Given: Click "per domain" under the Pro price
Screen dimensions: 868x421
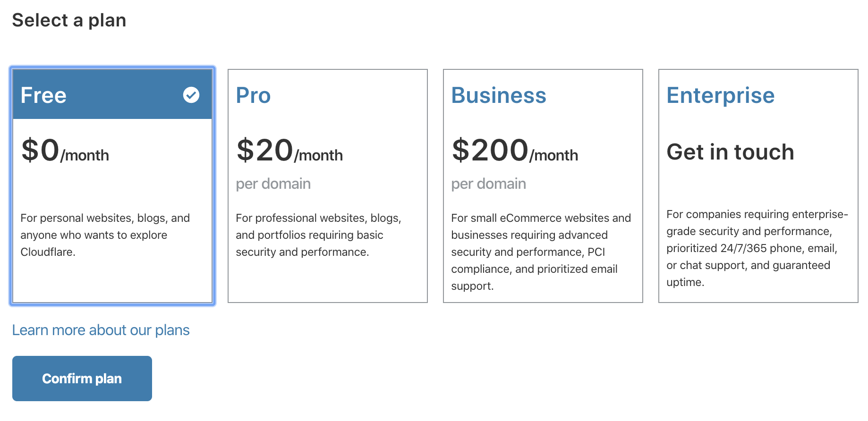Looking at the screenshot, I should [x=273, y=184].
